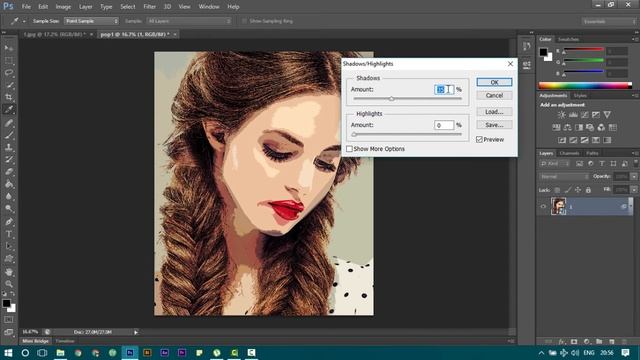Click the lock position icon
The width and height of the screenshot is (640, 360).
click(x=578, y=190)
